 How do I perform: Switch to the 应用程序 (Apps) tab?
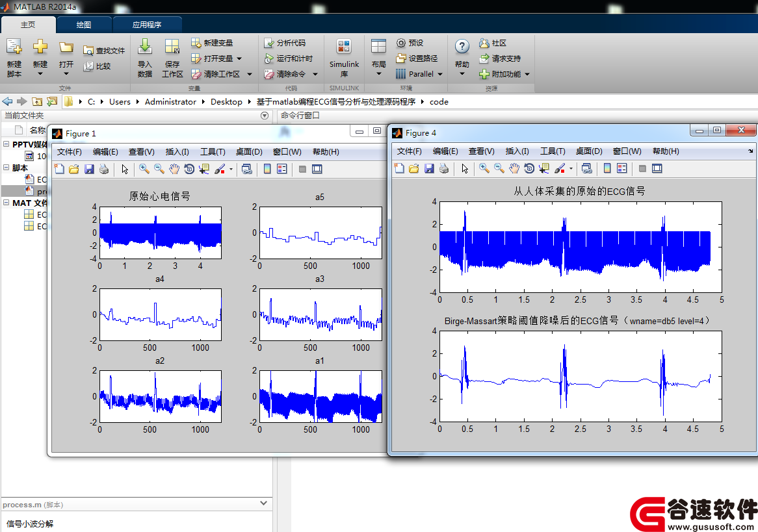(x=147, y=25)
